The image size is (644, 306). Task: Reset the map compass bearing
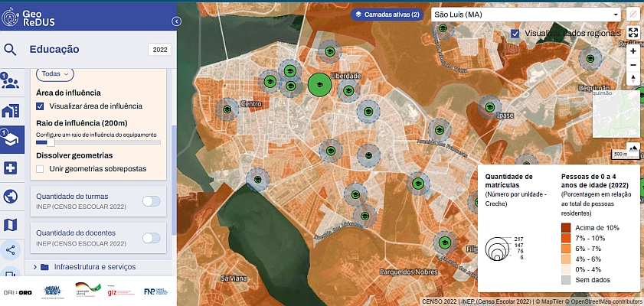pos(633,81)
